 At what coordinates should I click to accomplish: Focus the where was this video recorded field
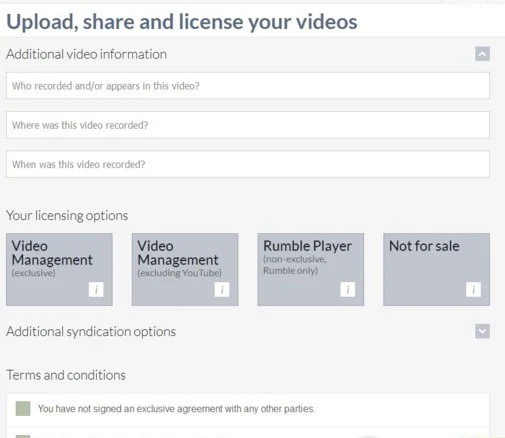tap(248, 125)
